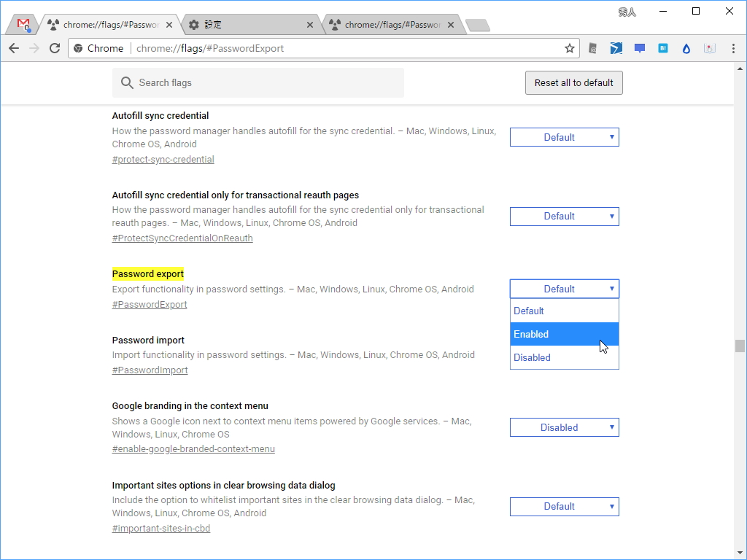This screenshot has height=560, width=747.
Task: Bookmark this page with the star icon
Action: click(x=569, y=48)
